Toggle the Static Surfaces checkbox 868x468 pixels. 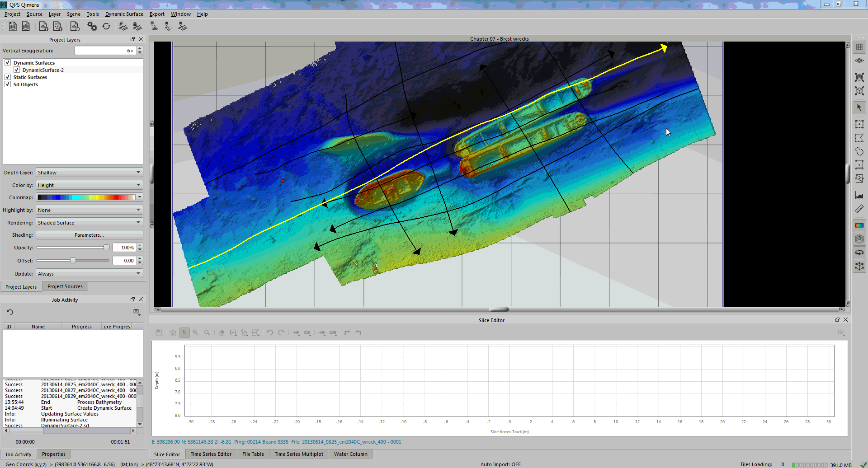[8, 77]
